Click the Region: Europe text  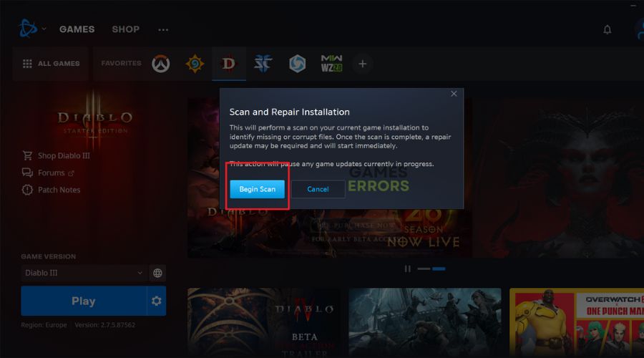click(x=44, y=325)
